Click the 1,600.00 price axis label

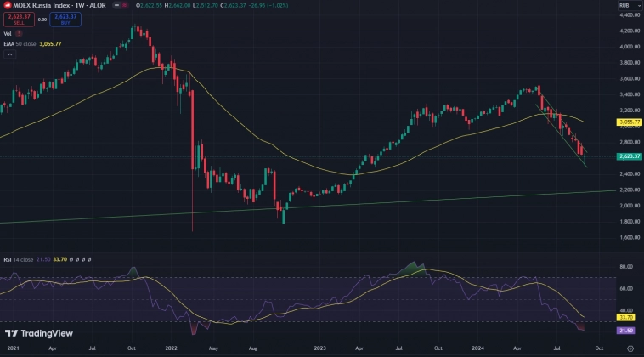[x=630, y=237]
